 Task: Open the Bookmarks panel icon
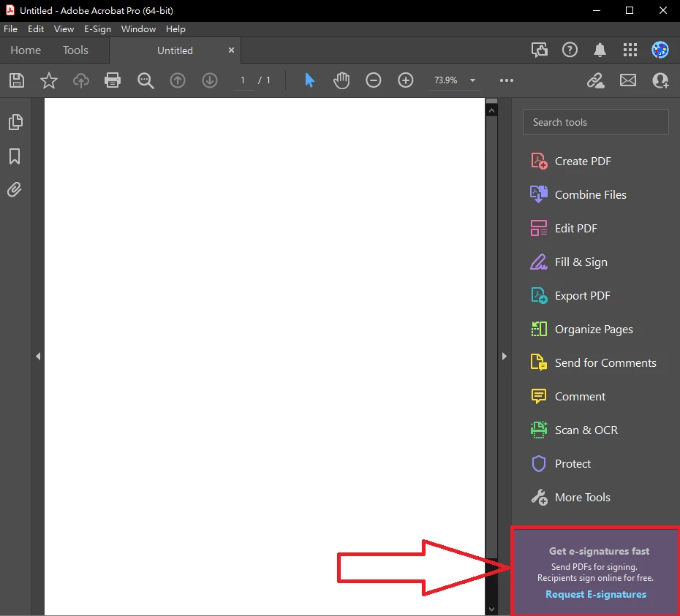coord(15,156)
